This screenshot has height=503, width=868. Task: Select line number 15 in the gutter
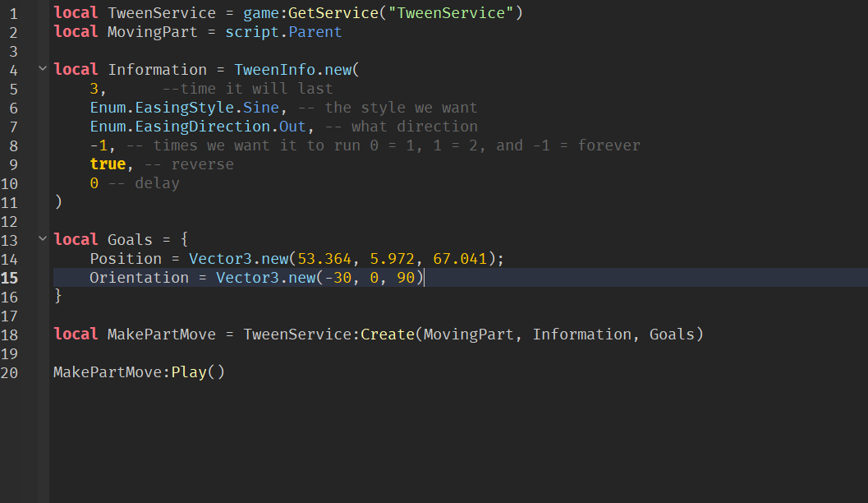click(11, 277)
